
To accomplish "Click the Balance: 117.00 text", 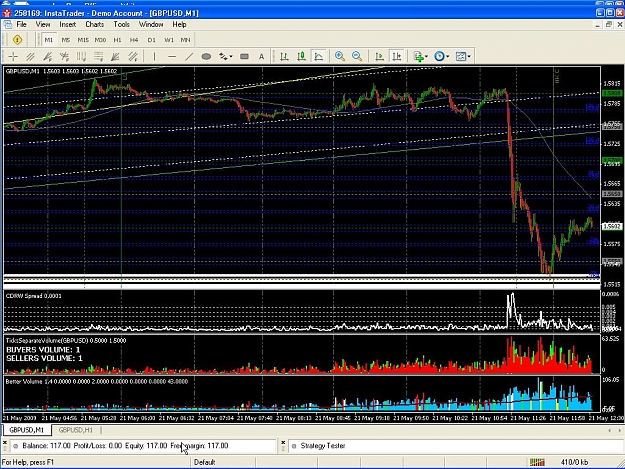I will tap(46, 445).
